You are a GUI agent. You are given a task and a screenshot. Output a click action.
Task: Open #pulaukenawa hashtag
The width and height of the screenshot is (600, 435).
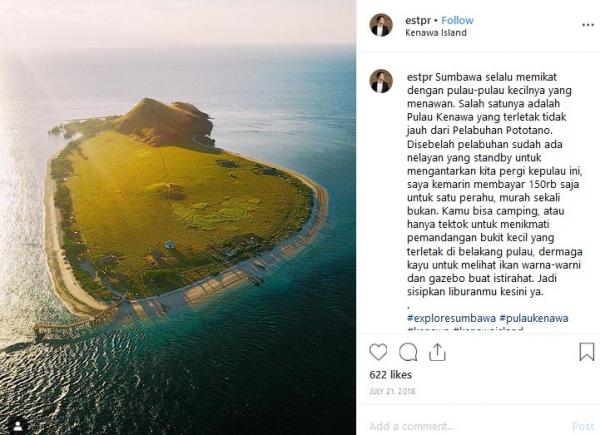click(x=534, y=318)
